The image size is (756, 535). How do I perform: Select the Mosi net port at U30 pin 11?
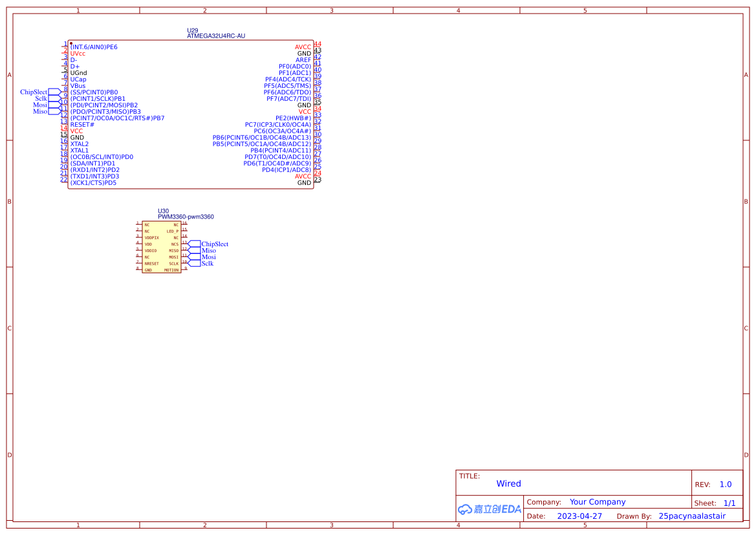click(192, 257)
